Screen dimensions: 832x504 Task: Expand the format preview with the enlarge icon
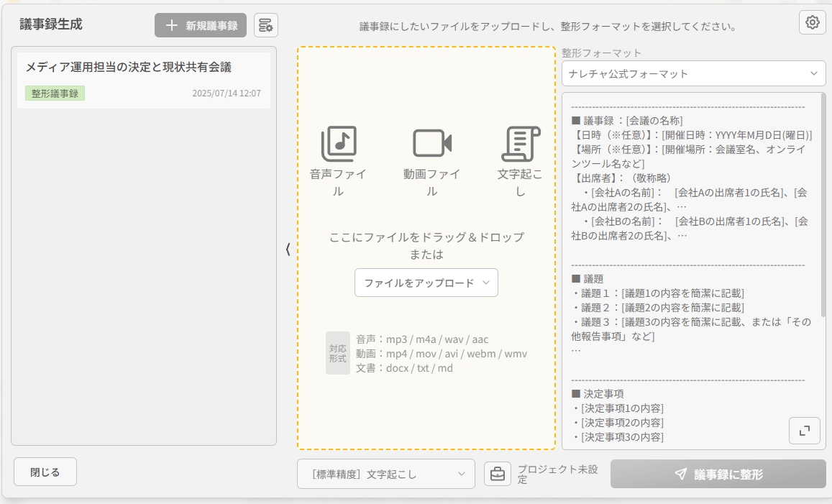coord(804,430)
